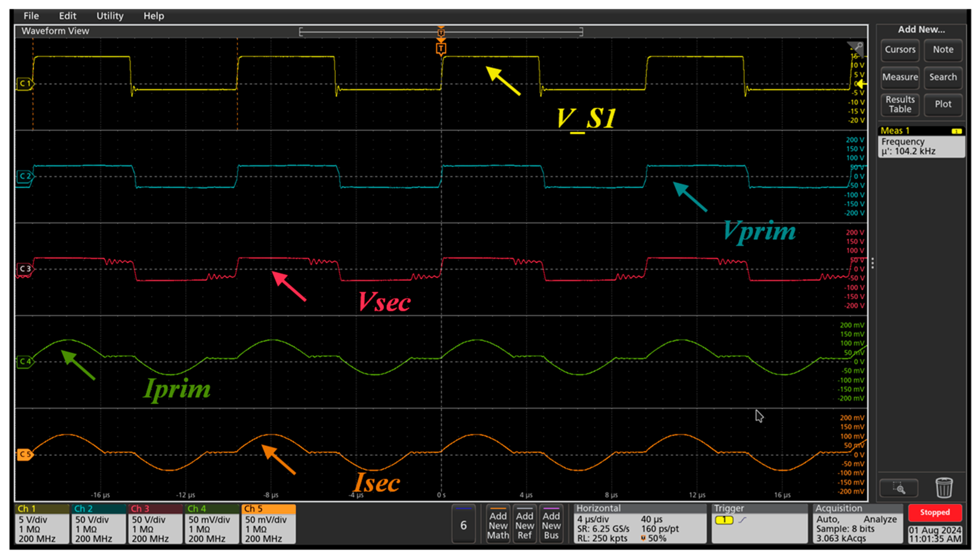Click the Cursors button
Image resolution: width=979 pixels, height=560 pixels.
coord(900,50)
